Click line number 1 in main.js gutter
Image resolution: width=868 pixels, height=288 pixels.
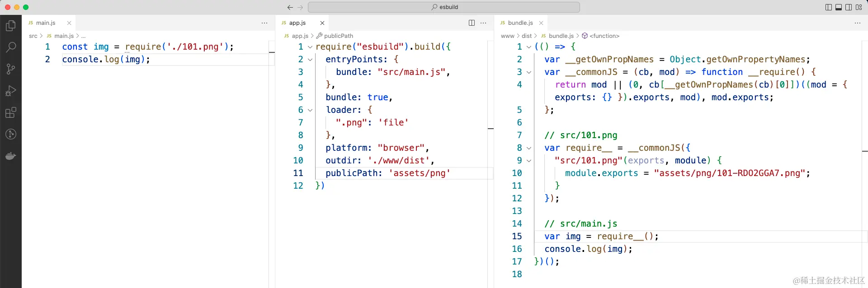click(47, 46)
